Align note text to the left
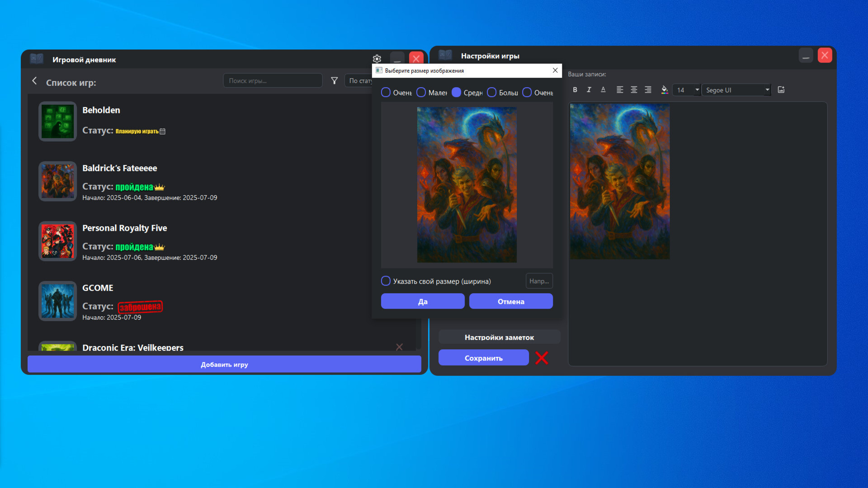This screenshot has width=868, height=488. [620, 90]
